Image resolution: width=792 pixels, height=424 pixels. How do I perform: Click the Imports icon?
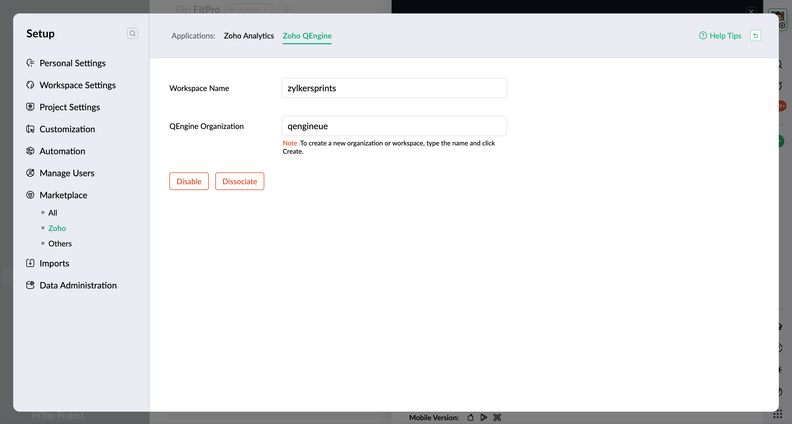point(30,263)
